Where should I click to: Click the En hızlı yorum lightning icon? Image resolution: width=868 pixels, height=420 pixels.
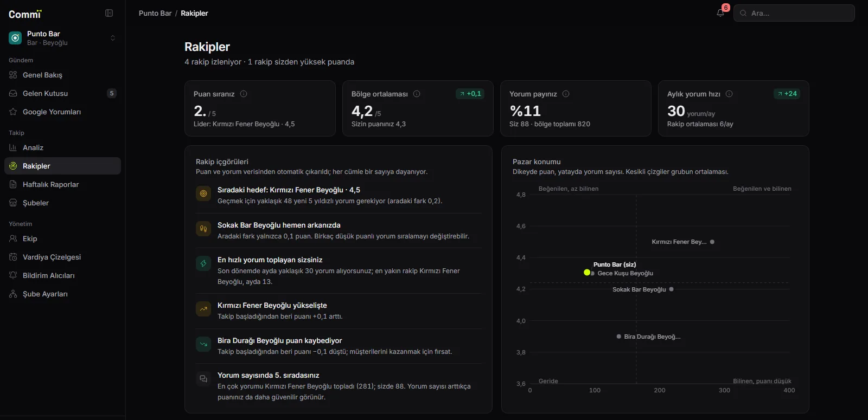pyautogui.click(x=203, y=263)
